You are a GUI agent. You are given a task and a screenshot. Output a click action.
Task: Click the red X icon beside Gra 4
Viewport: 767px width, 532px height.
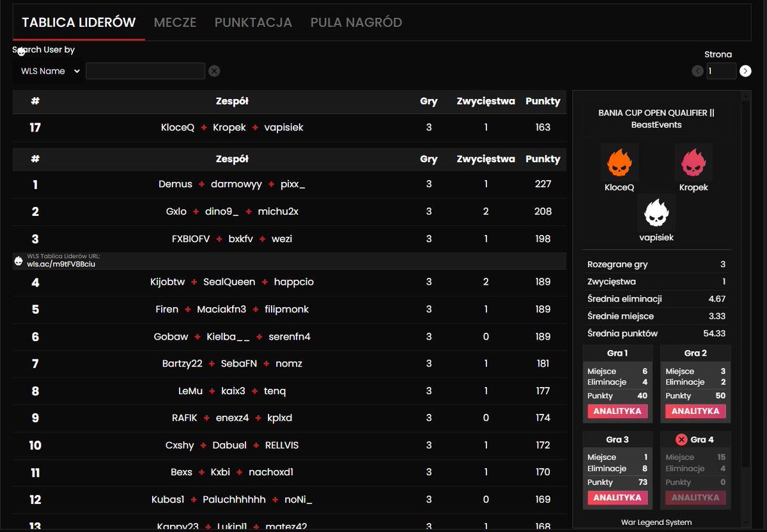[681, 439]
